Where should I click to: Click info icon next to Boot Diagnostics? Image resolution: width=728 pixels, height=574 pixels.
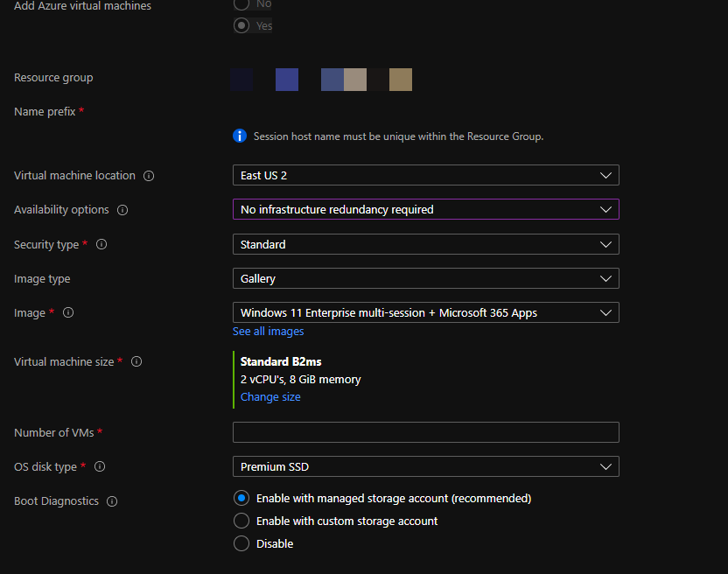tap(112, 501)
